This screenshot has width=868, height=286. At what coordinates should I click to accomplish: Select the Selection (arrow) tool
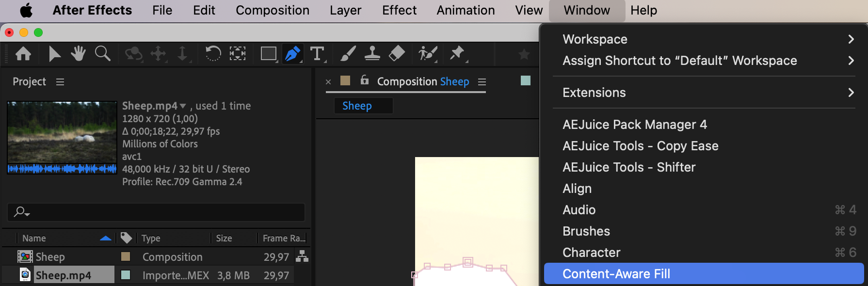pyautogui.click(x=54, y=53)
